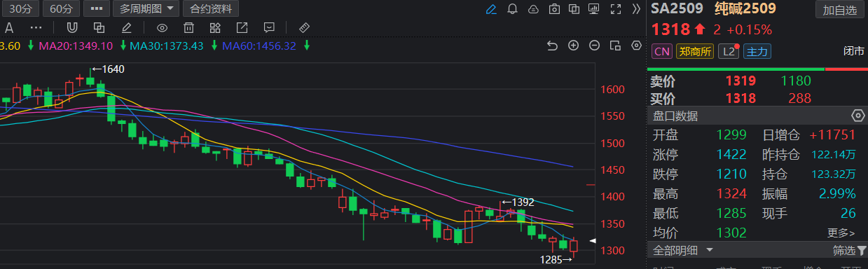Click the 日增仓 +11751 value
Image resolution: width=868 pixels, height=269 pixels.
pos(832,134)
